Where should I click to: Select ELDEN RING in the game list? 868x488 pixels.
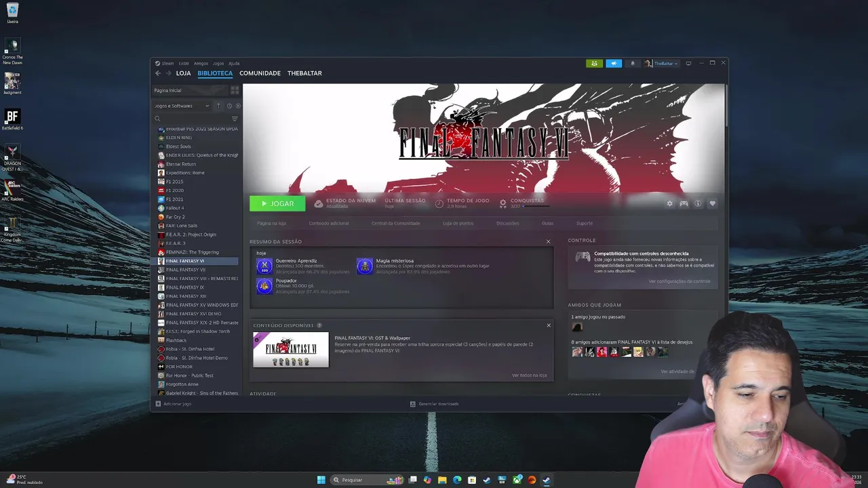click(178, 138)
